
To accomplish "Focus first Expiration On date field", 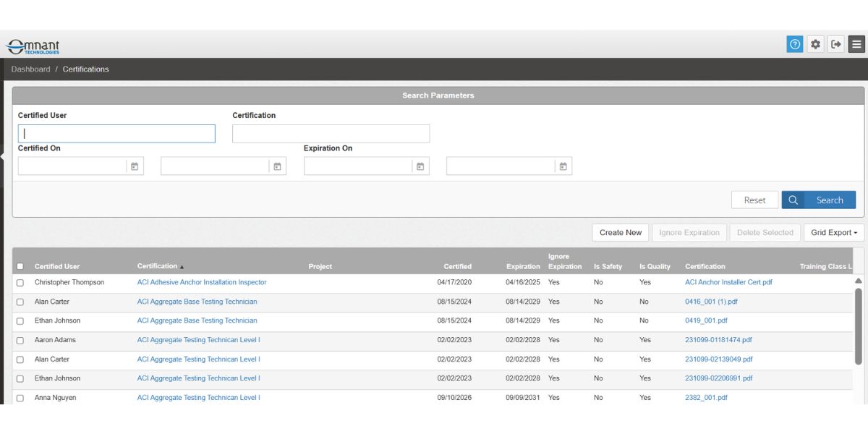I will [x=358, y=166].
